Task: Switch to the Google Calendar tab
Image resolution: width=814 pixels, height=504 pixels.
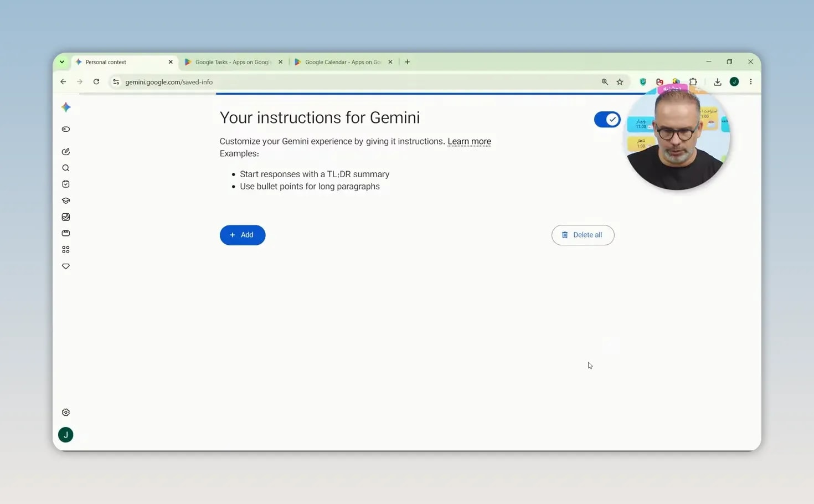Action: [343, 62]
